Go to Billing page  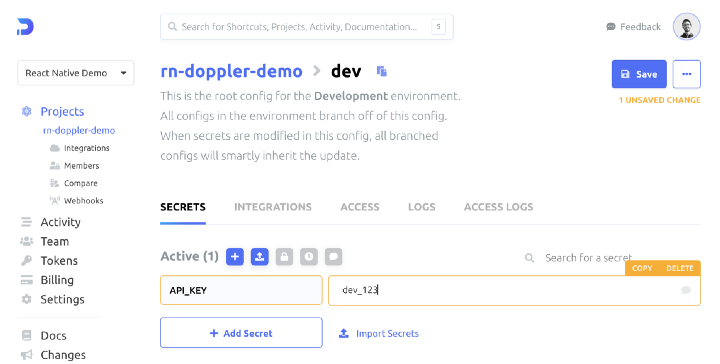(57, 280)
